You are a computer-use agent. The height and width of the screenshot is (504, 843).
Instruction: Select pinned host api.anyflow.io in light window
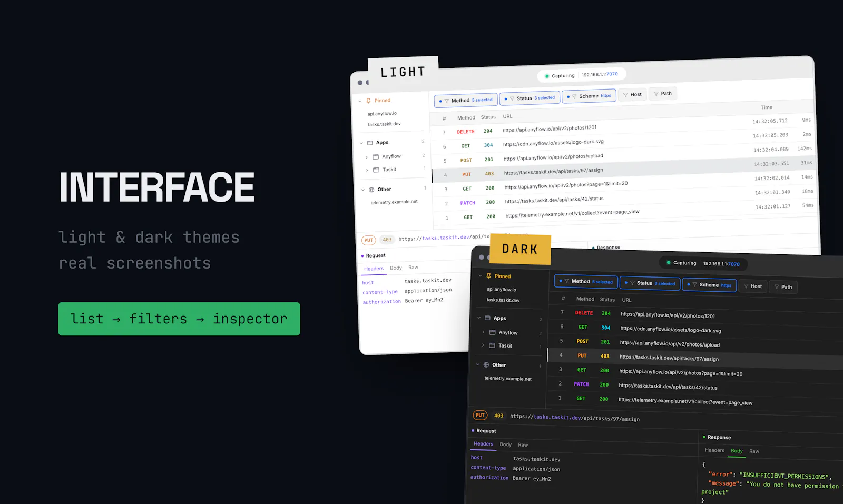coord(382,114)
